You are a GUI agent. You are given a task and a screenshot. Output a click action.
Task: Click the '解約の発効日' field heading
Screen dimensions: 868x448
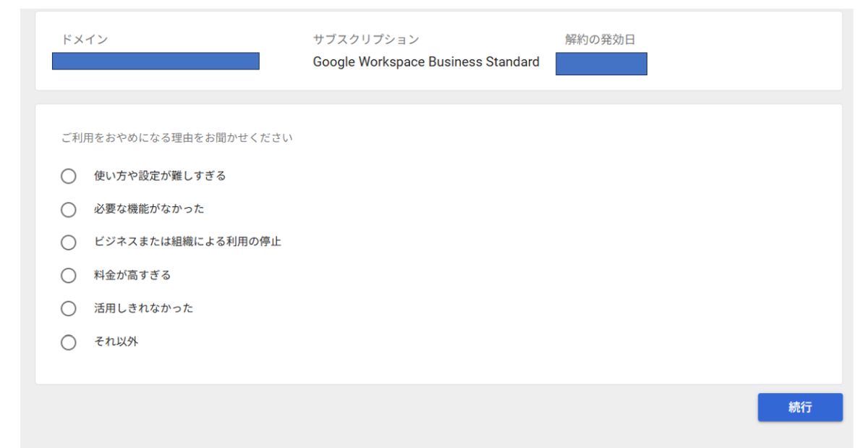(x=600, y=40)
